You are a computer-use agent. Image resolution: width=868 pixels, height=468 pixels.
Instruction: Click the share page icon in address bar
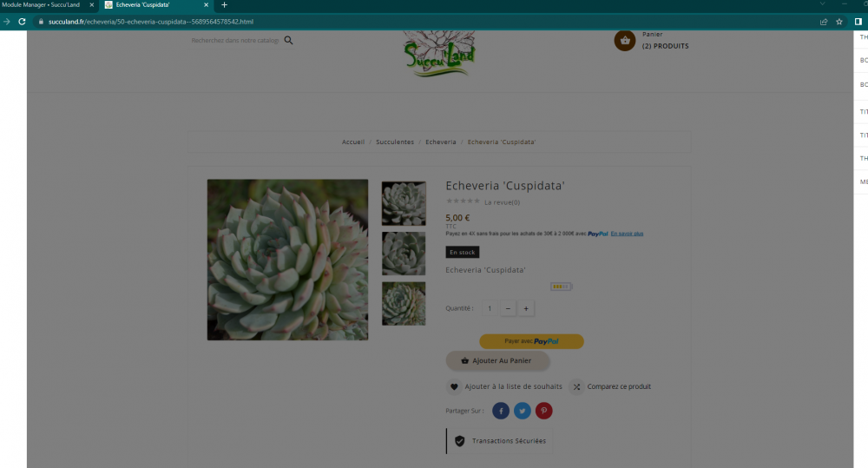[824, 22]
